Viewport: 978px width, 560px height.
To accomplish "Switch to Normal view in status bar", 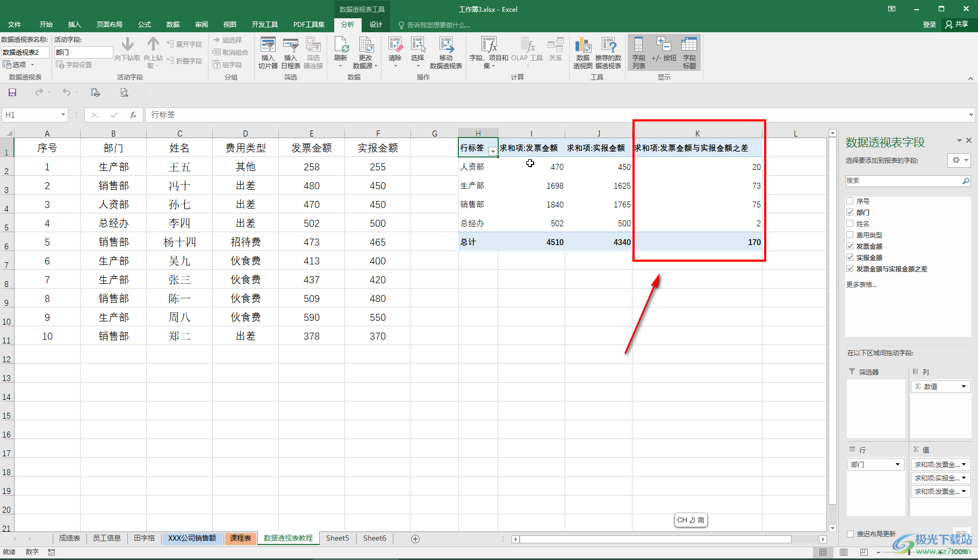I will 823,552.
